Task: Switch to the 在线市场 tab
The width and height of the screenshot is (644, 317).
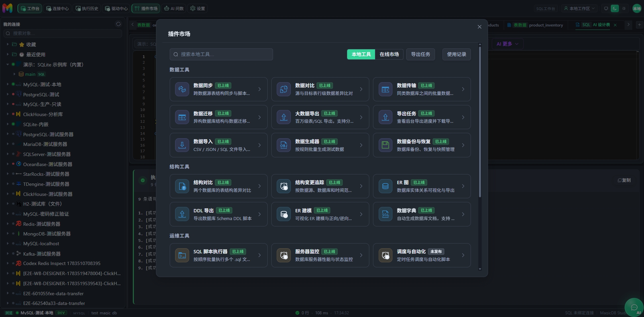Action: click(x=389, y=54)
